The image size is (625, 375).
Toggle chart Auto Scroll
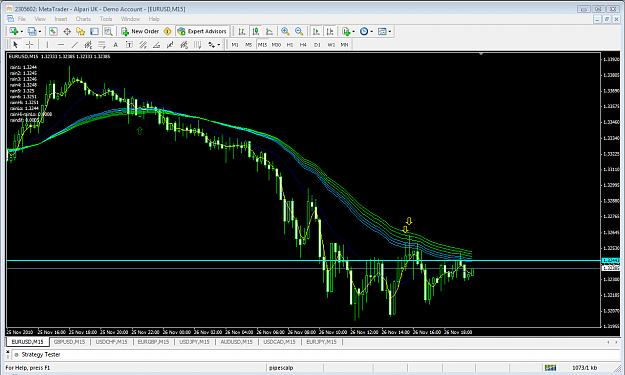[x=316, y=31]
